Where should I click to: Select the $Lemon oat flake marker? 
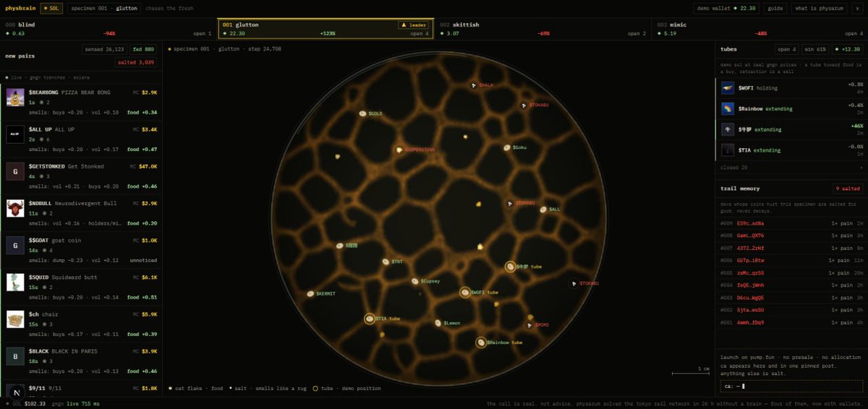(x=438, y=323)
